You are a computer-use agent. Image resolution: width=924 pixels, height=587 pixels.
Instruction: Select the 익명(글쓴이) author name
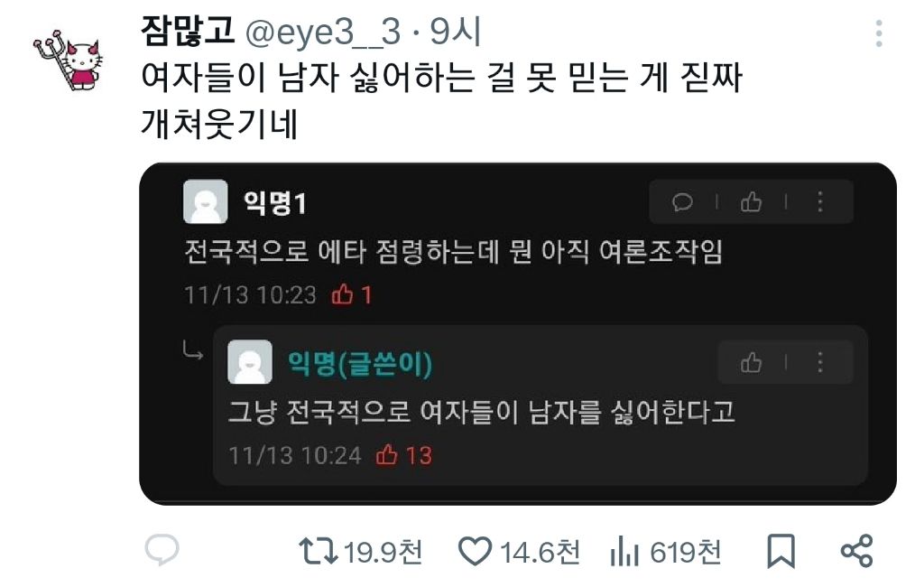(x=360, y=363)
